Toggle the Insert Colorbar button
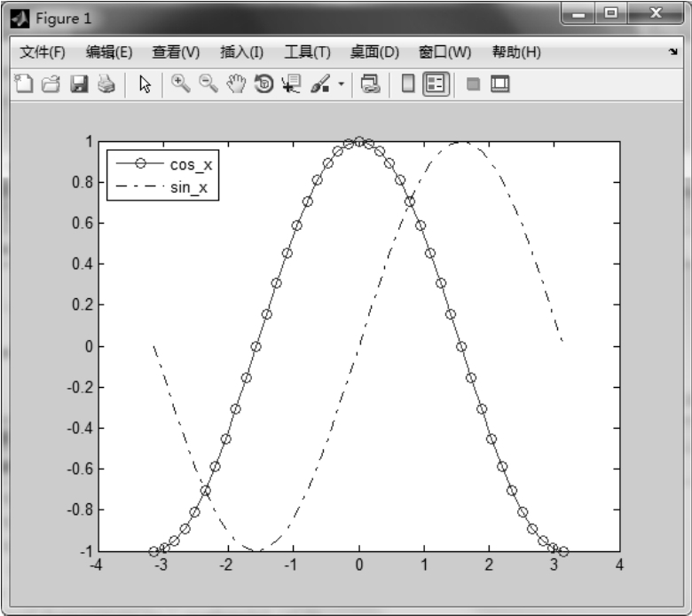Screen dimensions: 692x616 (x=408, y=84)
